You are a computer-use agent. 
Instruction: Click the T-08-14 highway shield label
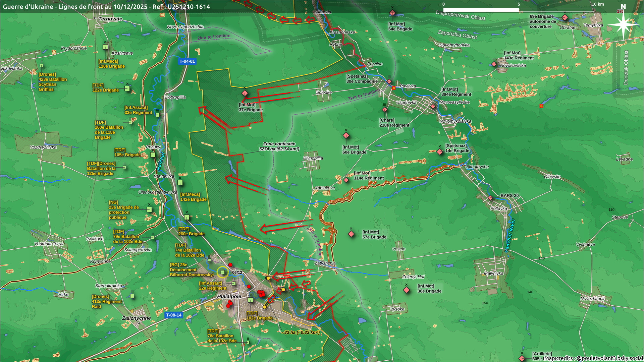pyautogui.click(x=174, y=315)
